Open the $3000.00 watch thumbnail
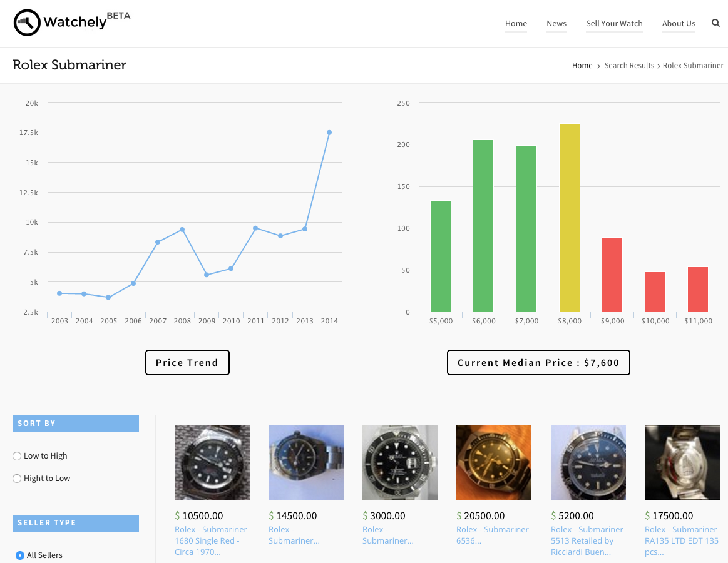This screenshot has width=728, height=563. (x=400, y=462)
